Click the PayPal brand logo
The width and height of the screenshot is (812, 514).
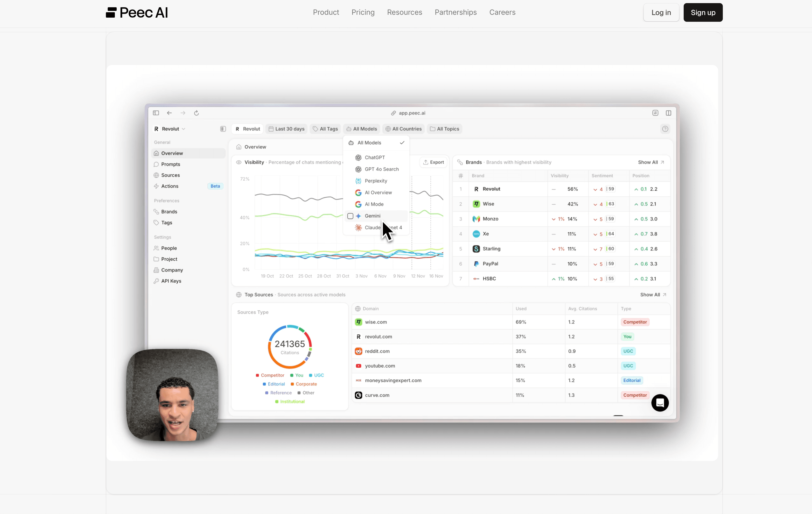point(476,263)
